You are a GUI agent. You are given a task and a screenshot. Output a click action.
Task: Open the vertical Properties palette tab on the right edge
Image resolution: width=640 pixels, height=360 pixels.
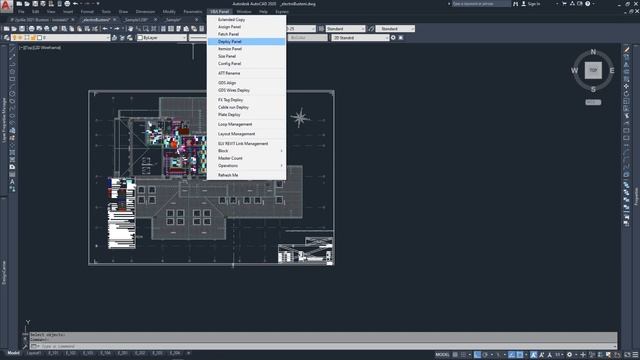click(636, 196)
